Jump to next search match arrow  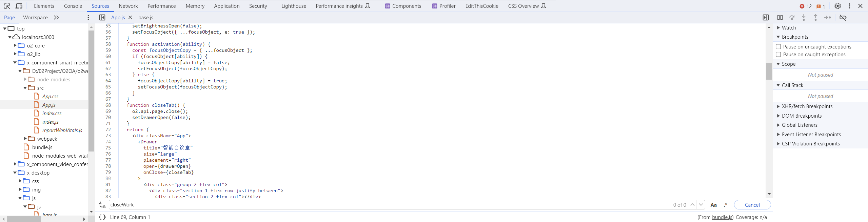click(x=701, y=205)
